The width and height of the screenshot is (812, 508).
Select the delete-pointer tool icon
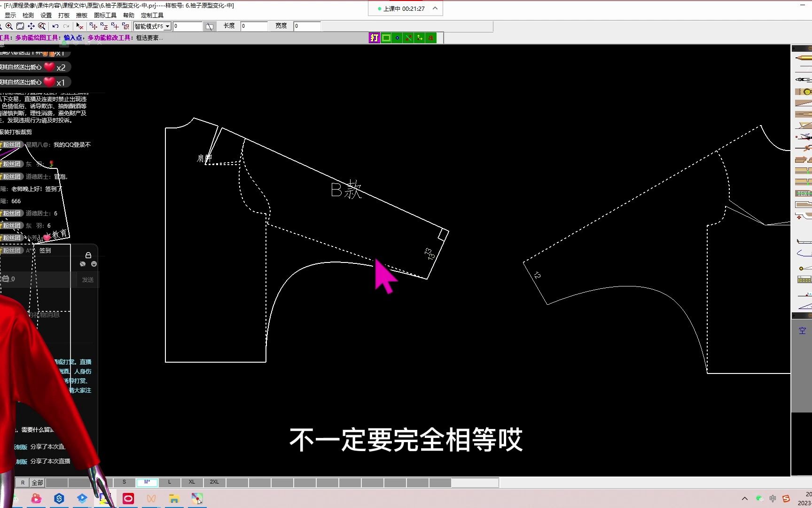coord(80,26)
